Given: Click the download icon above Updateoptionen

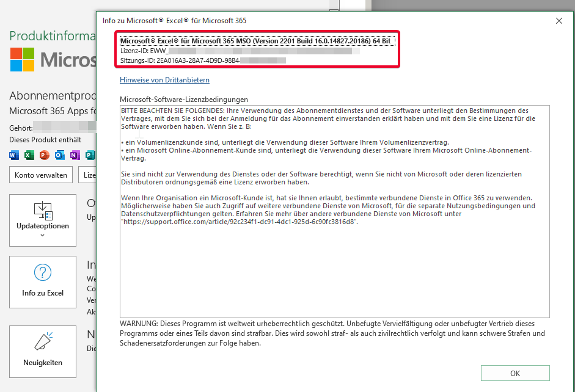Looking at the screenshot, I should 43,211.
